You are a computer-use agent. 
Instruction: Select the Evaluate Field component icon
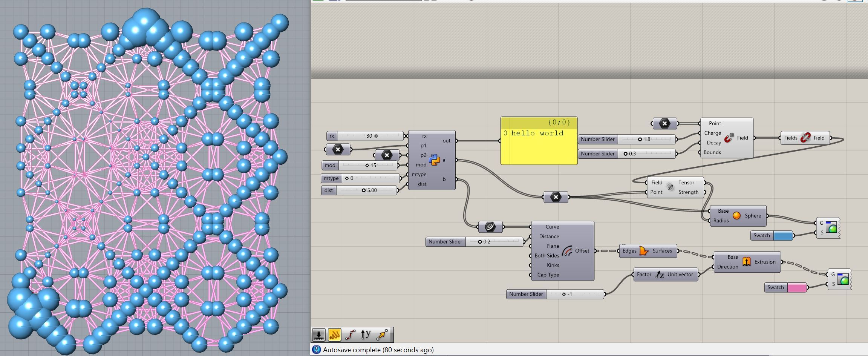pos(671,187)
